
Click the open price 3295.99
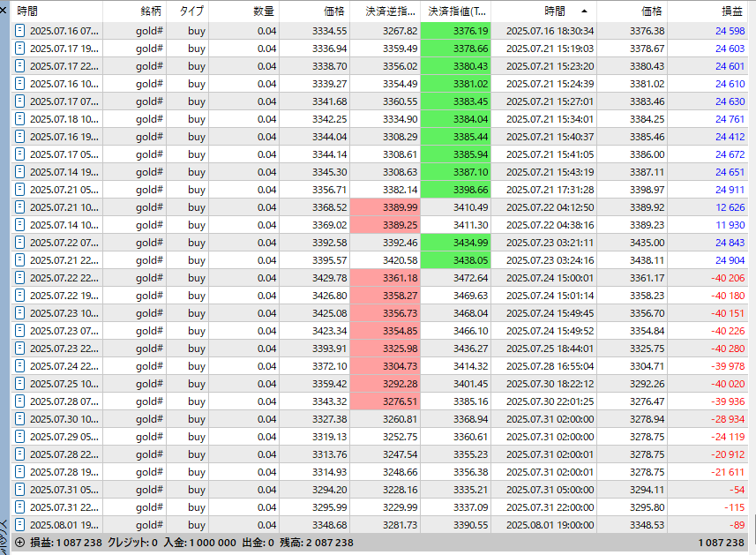tap(329, 507)
